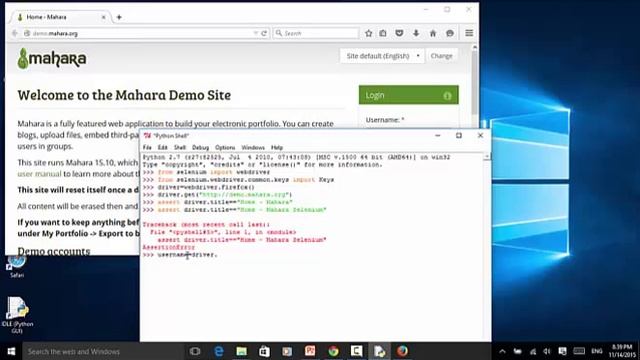Switch to Python IDLE taskbar icon
640x360 pixels.
(x=379, y=351)
